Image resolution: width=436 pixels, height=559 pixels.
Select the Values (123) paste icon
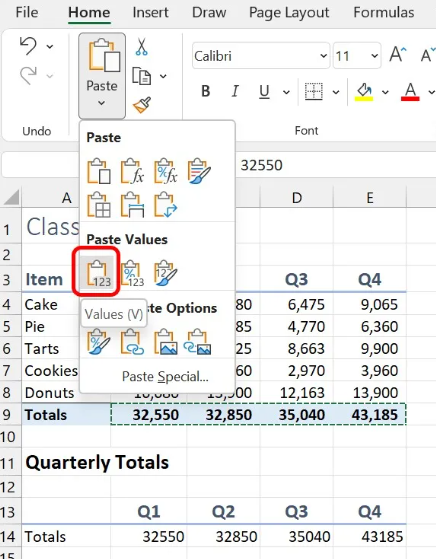click(x=97, y=273)
